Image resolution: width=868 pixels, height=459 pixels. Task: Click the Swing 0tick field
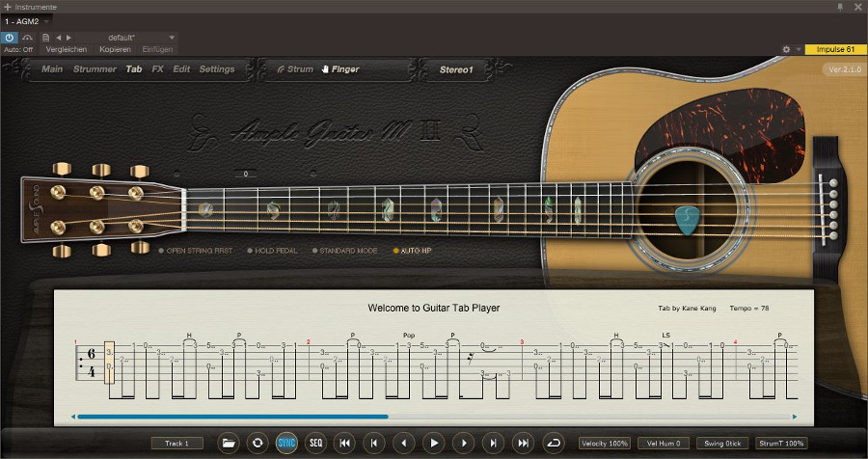click(722, 443)
